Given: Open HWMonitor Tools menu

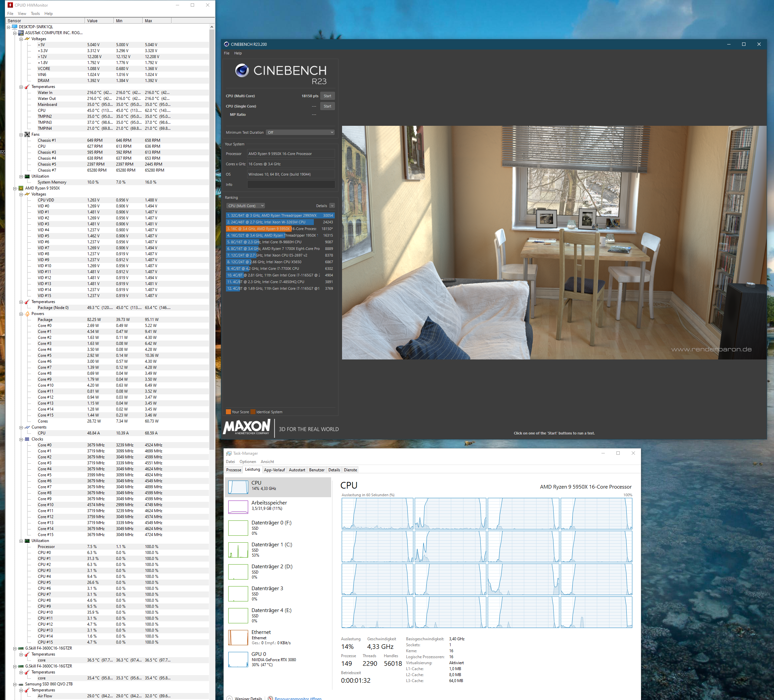Looking at the screenshot, I should click(35, 14).
